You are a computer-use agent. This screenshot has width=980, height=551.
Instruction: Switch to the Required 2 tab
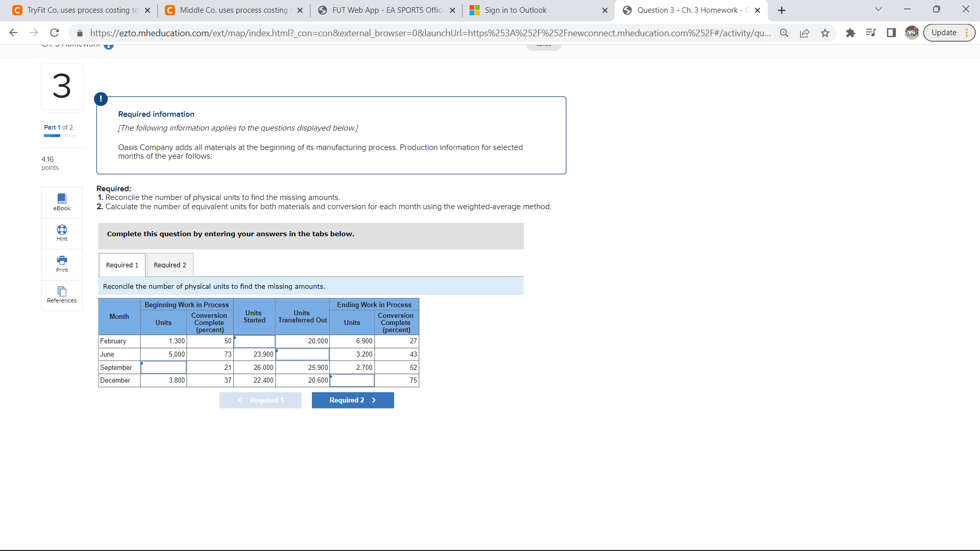click(x=170, y=264)
